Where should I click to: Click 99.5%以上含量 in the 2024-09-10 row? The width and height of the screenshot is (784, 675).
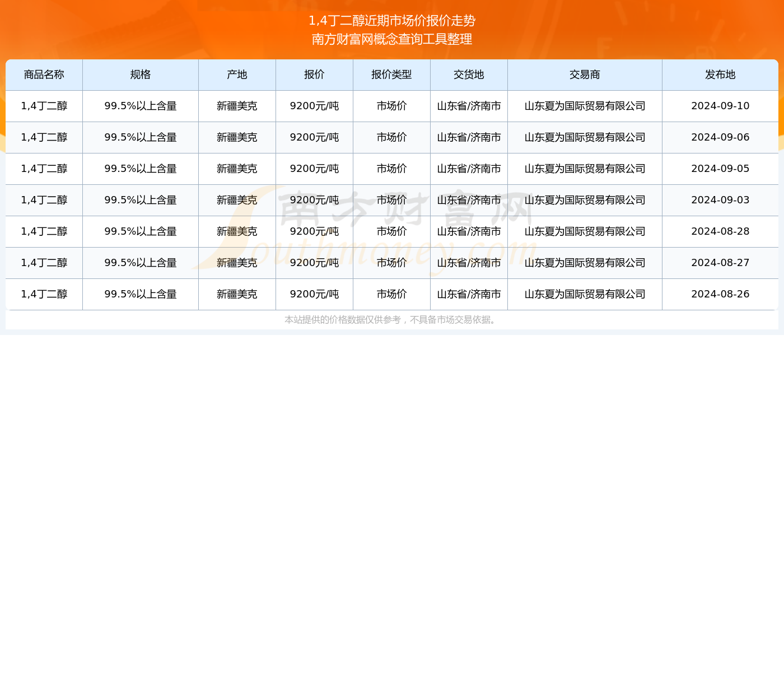click(x=141, y=106)
